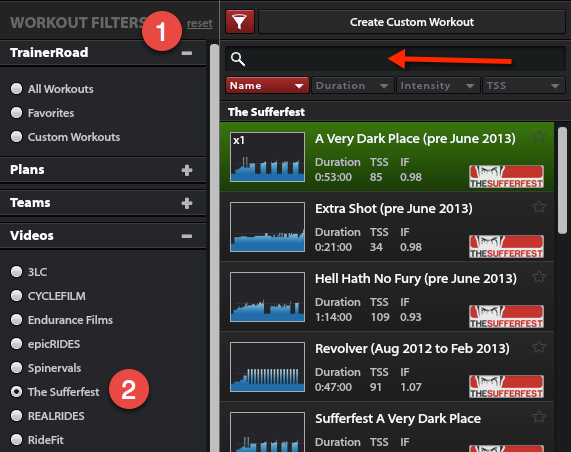This screenshot has width=571, height=452.
Task: Star the Revolver (Aug 2012 to Feb 2013) workout
Action: (x=539, y=347)
